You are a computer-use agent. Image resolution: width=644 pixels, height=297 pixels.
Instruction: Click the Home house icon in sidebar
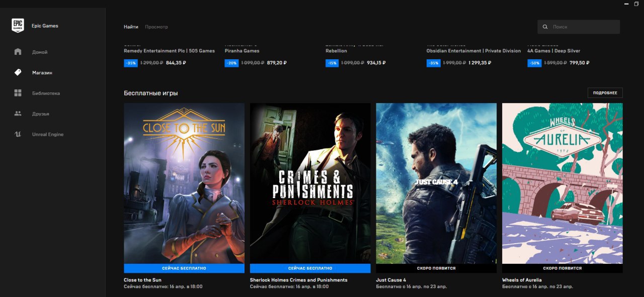(x=18, y=52)
